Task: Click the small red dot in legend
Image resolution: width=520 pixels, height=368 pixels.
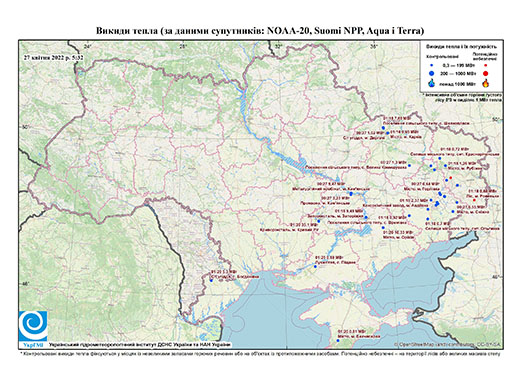Action: pos(486,65)
